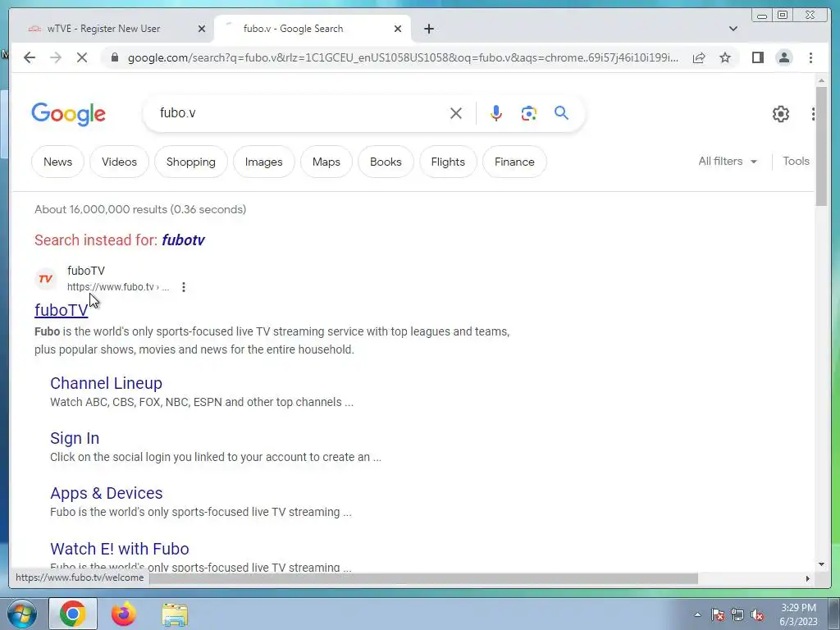Open Windows Explorer from taskbar
This screenshot has height=630, width=840.
click(175, 614)
